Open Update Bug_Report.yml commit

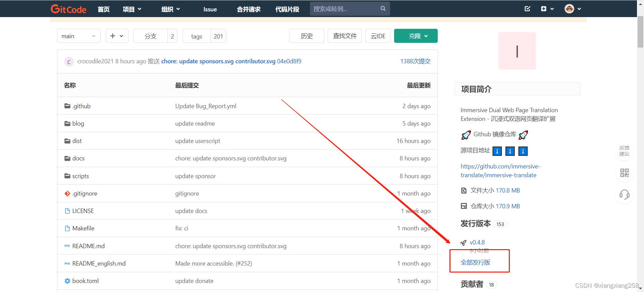(x=206, y=106)
